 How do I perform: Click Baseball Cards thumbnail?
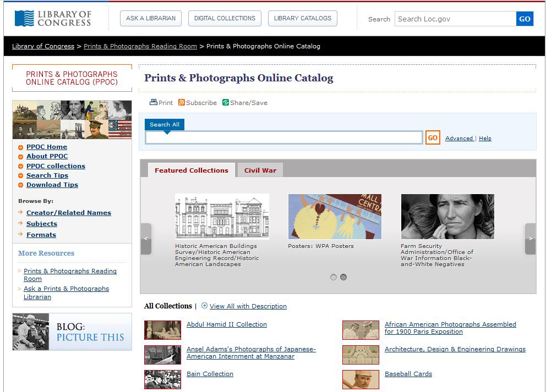[x=361, y=379]
